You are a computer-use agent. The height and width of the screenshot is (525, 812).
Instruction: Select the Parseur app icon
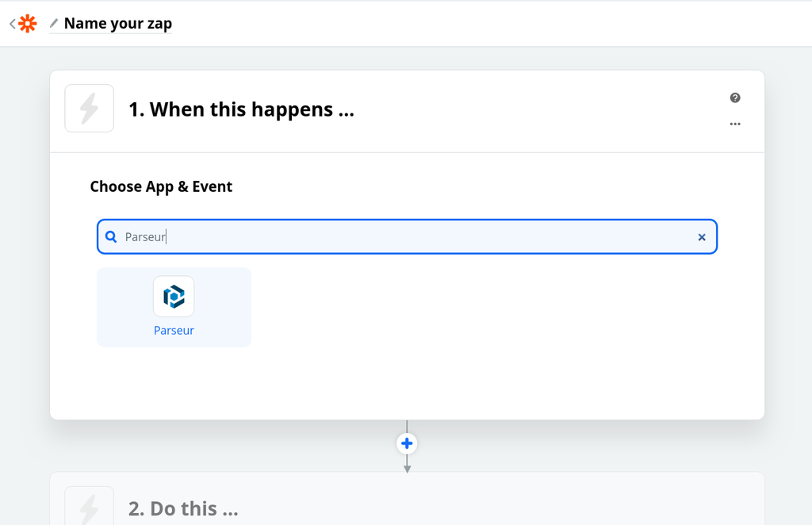[x=174, y=294]
